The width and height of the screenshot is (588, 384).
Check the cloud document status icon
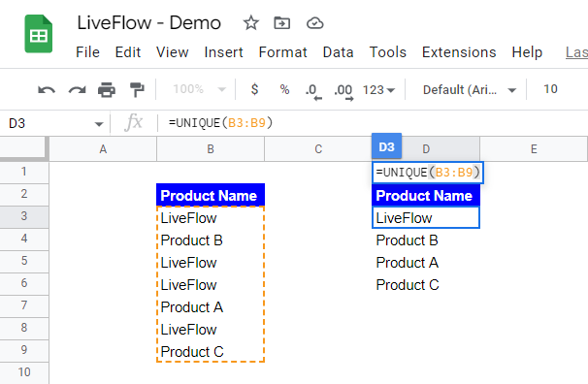(x=315, y=23)
